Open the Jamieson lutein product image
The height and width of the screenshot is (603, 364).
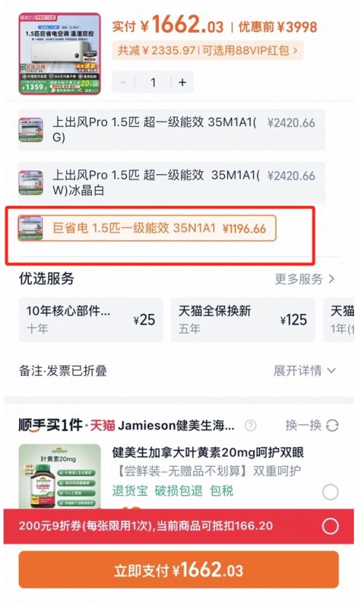pyautogui.click(x=60, y=476)
